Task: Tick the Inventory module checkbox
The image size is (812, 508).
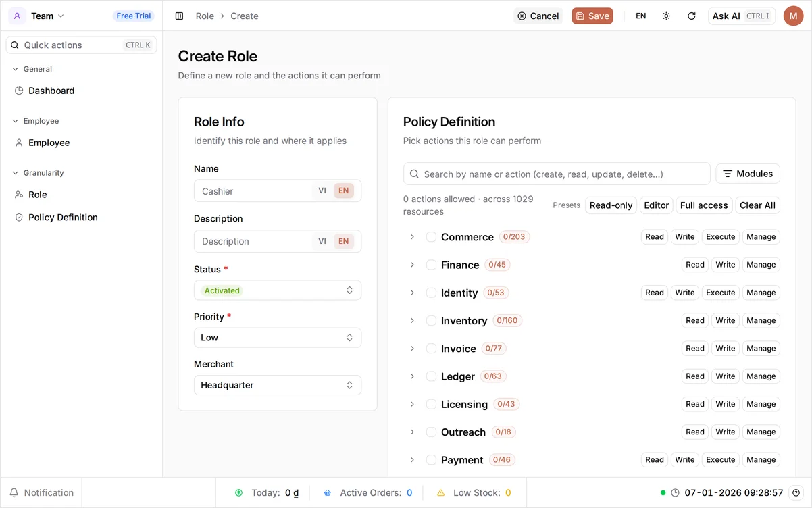Action: pyautogui.click(x=431, y=321)
